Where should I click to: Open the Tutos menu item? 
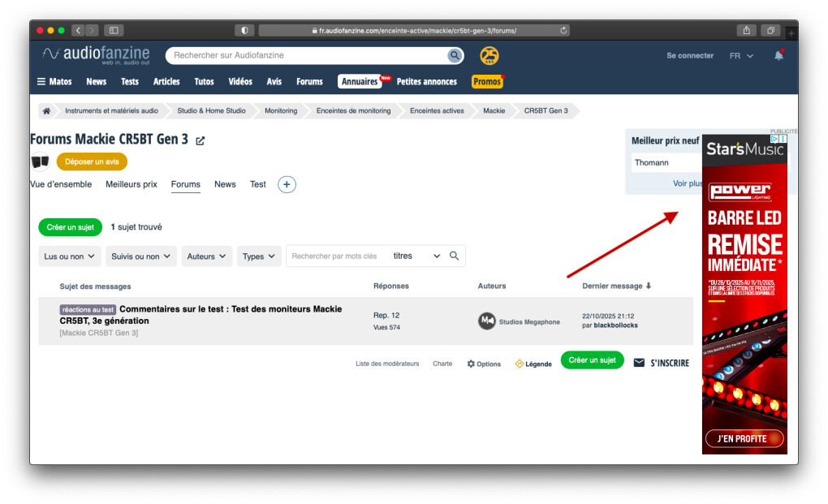(x=204, y=81)
